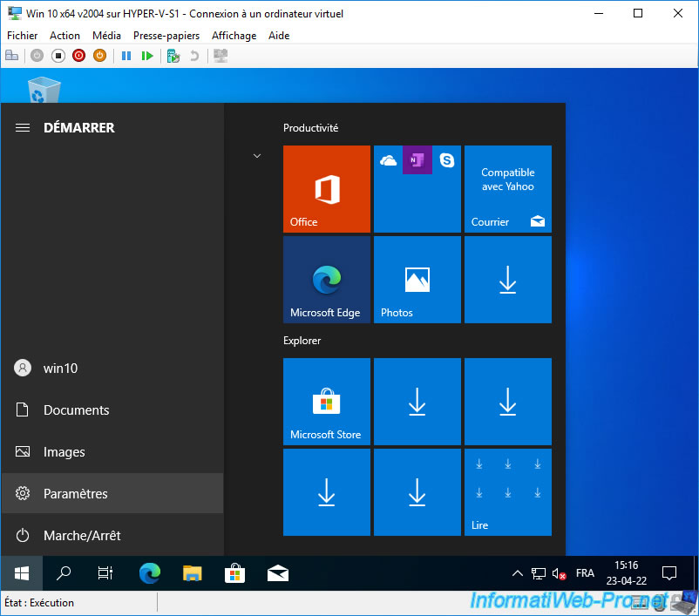Image resolution: width=699 pixels, height=616 pixels.
Task: Click the pending download tile beside Photos
Action: coord(508,280)
